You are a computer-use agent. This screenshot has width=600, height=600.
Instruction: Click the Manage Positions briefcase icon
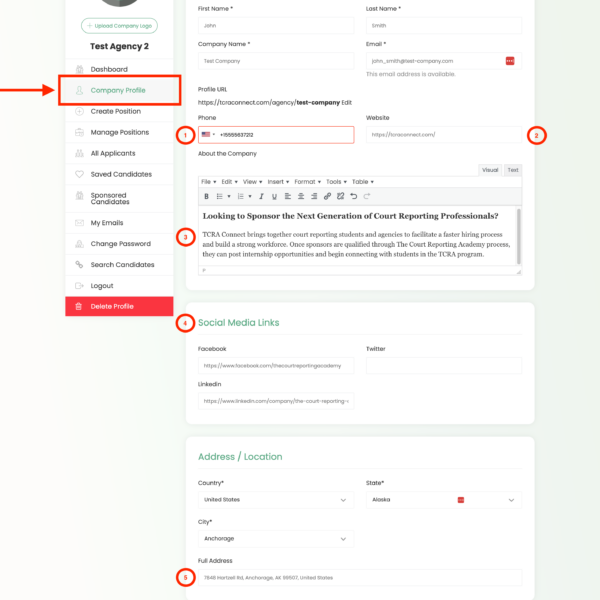[x=79, y=132]
